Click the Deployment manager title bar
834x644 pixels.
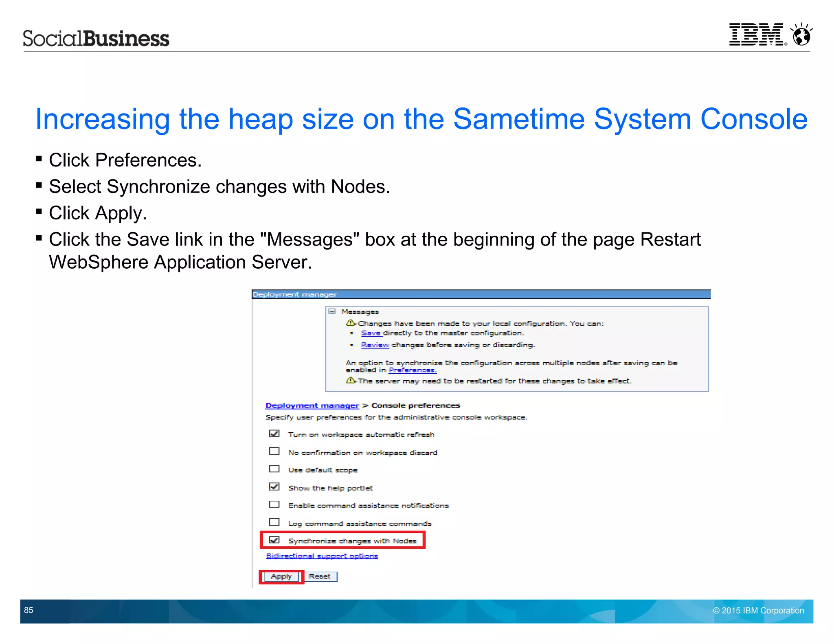pos(481,294)
